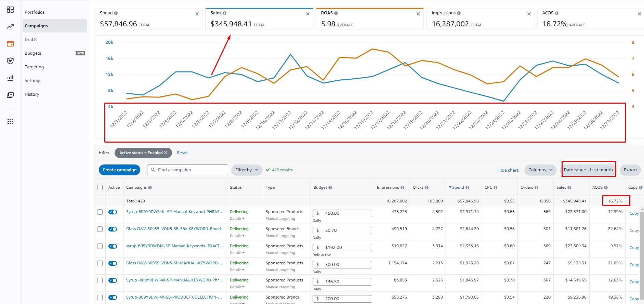Open Drafts in the side menu
Viewport: 644px width, 304px height.
point(31,39)
